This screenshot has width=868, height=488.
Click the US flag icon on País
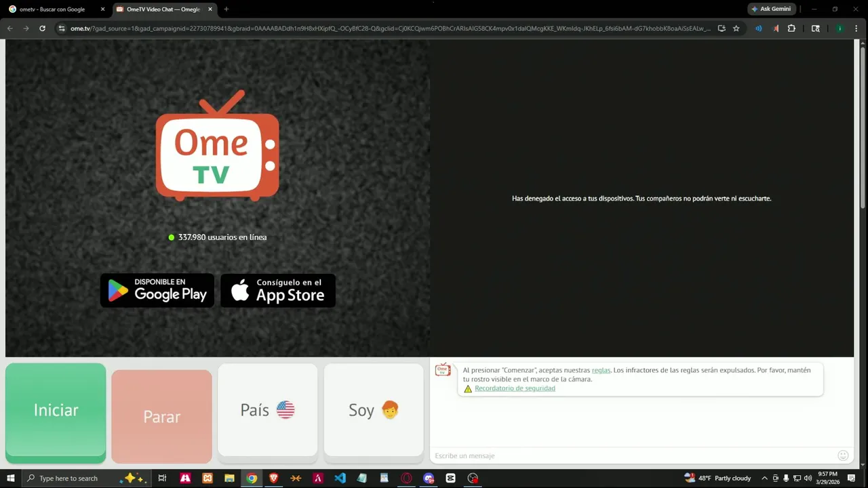pyautogui.click(x=285, y=410)
